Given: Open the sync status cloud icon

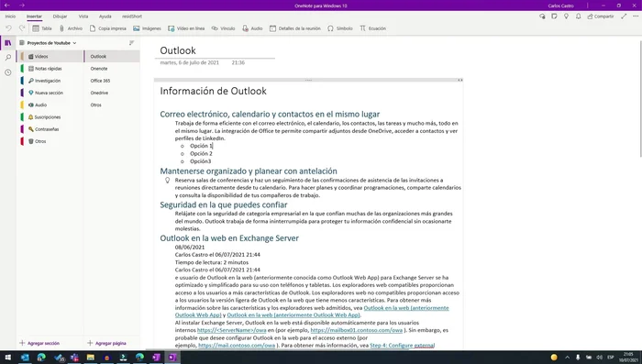Looking at the screenshot, I should tap(542, 17).
